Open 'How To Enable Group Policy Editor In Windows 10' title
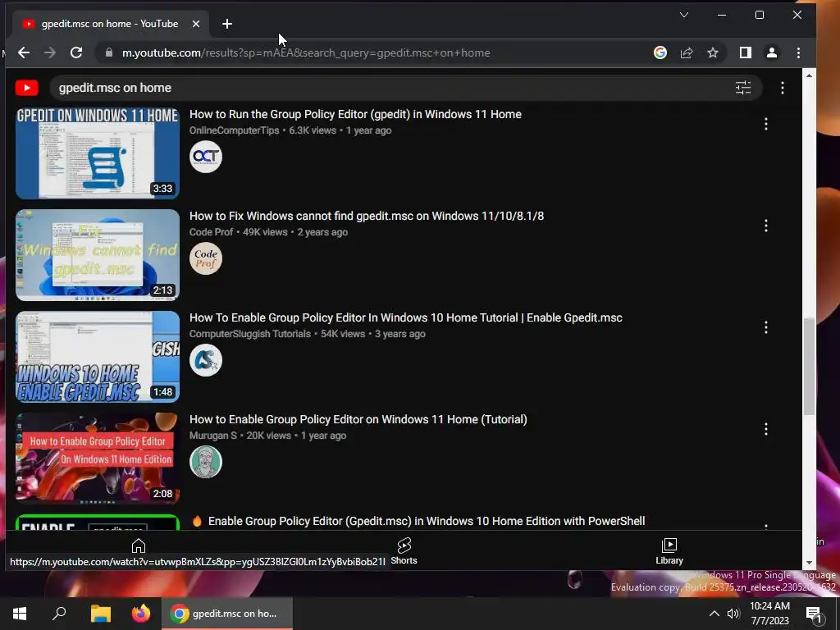This screenshot has height=630, width=840. (x=405, y=317)
